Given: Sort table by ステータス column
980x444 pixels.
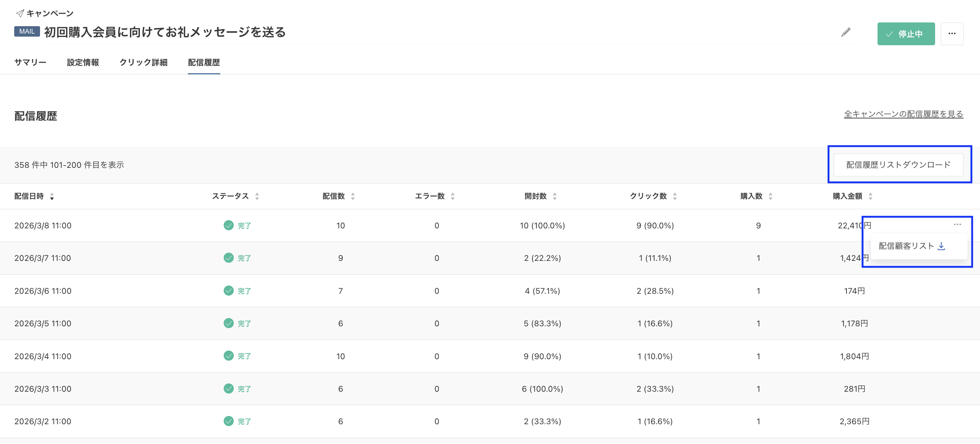Looking at the screenshot, I should tap(257, 196).
